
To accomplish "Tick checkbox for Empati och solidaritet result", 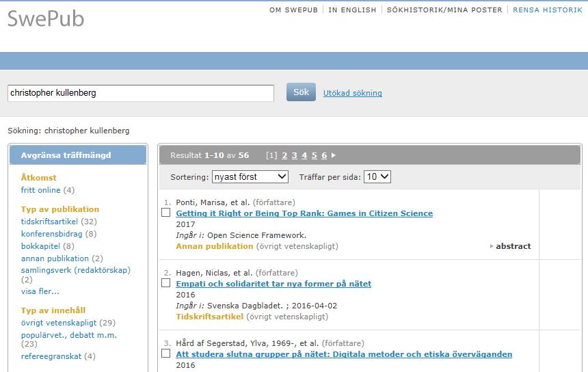I will pos(165,283).
